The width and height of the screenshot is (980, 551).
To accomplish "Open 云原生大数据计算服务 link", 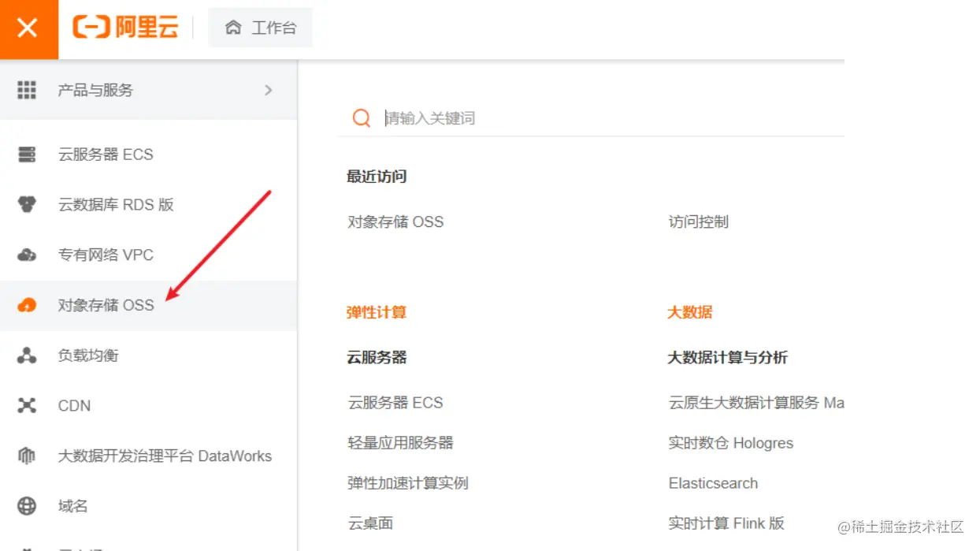I will [756, 403].
